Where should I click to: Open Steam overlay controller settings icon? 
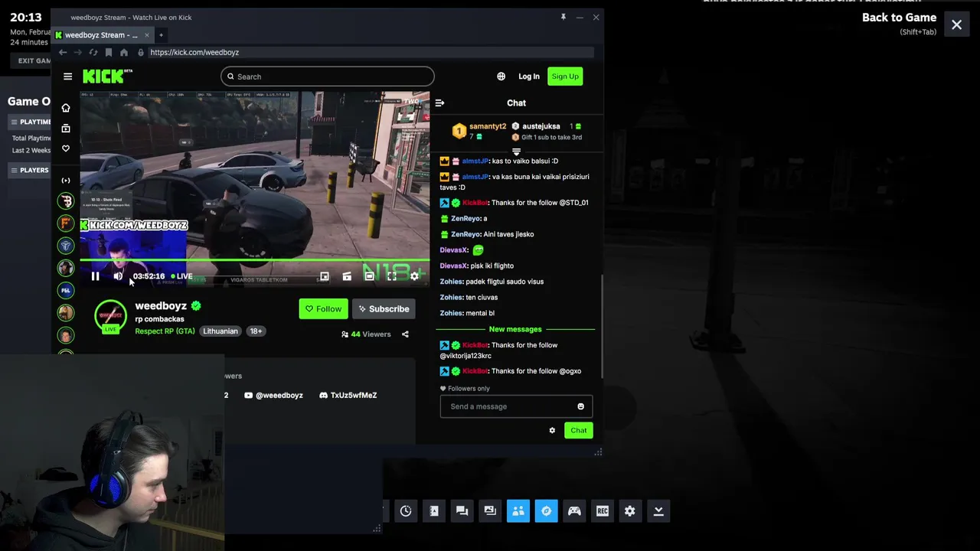[574, 511]
